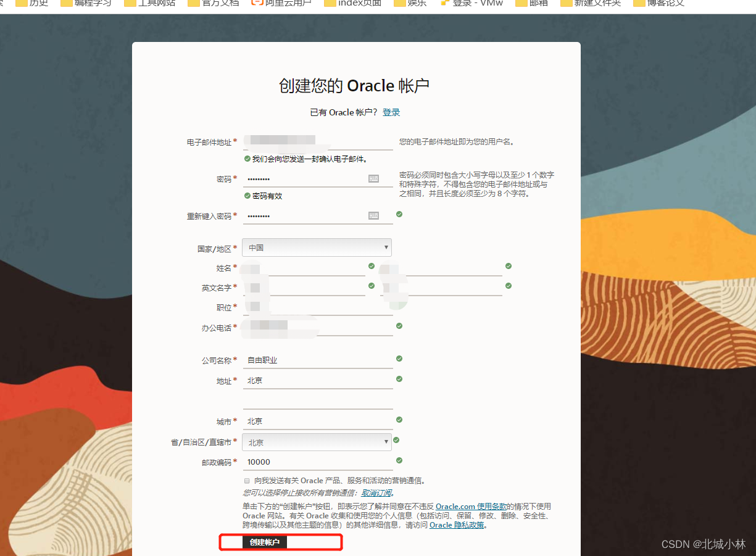This screenshot has height=556, width=756.
Task: Focus the 电子邮件地址 input field
Action: pyautogui.click(x=318, y=142)
